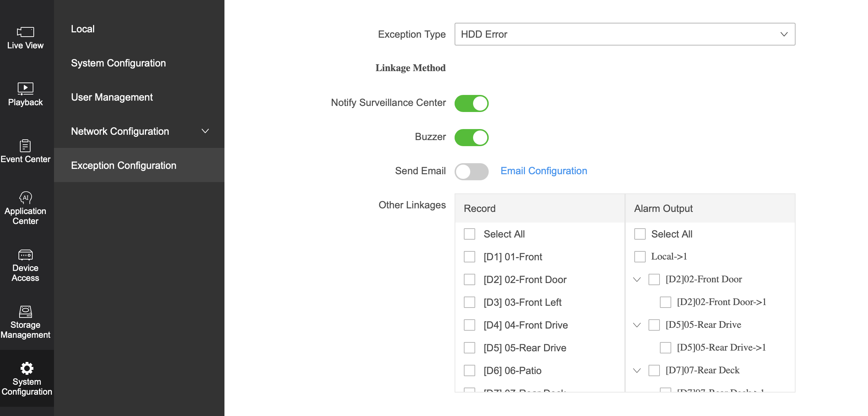Check Select All under Record
This screenshot has width=868, height=416.
(x=470, y=234)
